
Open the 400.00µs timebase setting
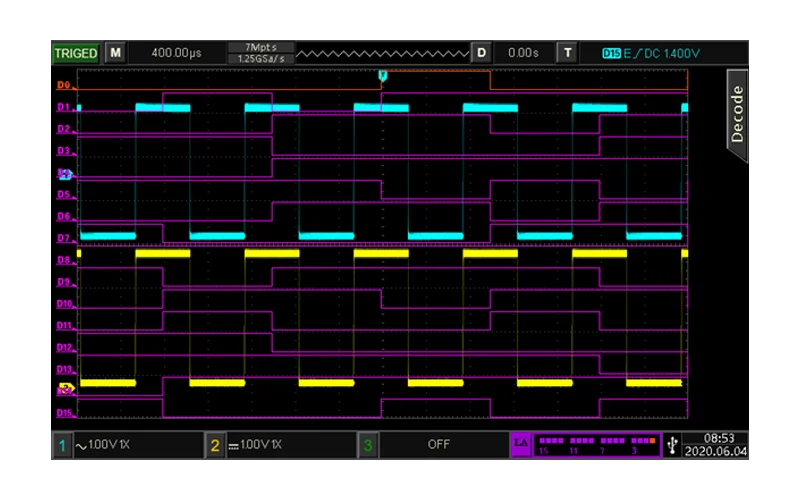click(x=176, y=52)
